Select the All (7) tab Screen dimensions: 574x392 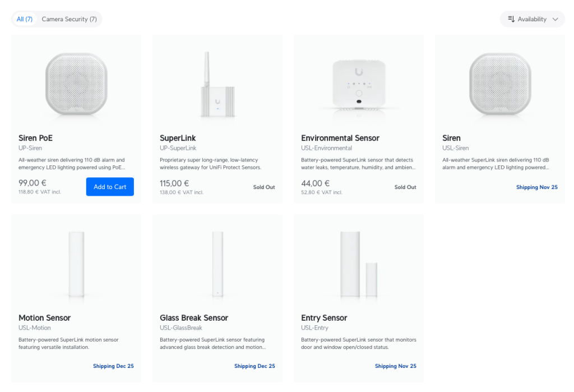pos(25,19)
